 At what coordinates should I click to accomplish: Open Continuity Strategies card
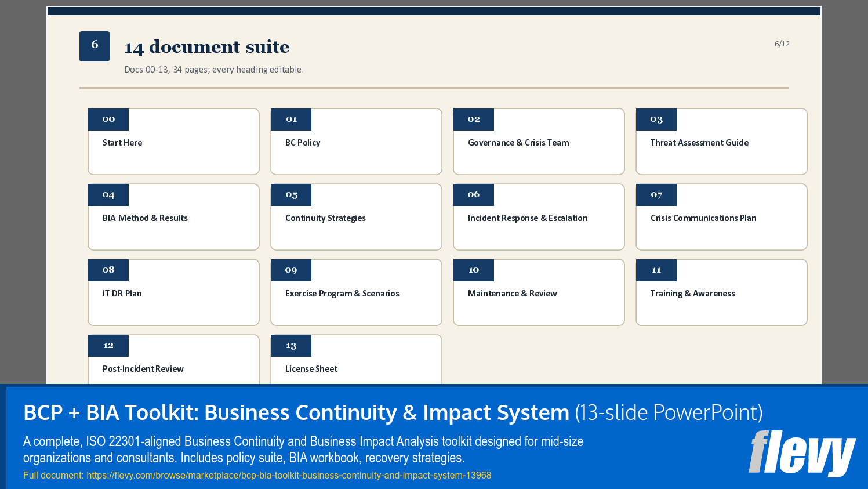pyautogui.click(x=356, y=217)
